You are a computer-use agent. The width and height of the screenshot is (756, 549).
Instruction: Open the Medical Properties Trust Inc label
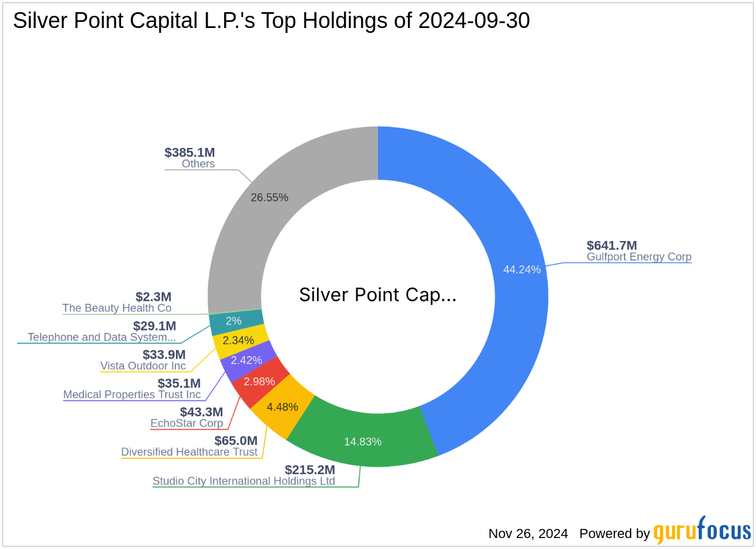132,394
